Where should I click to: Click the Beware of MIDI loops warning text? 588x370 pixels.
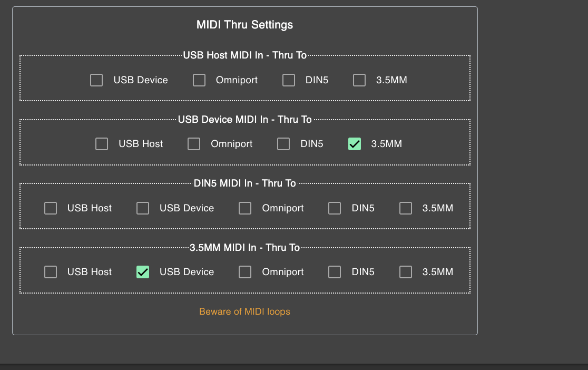(244, 311)
